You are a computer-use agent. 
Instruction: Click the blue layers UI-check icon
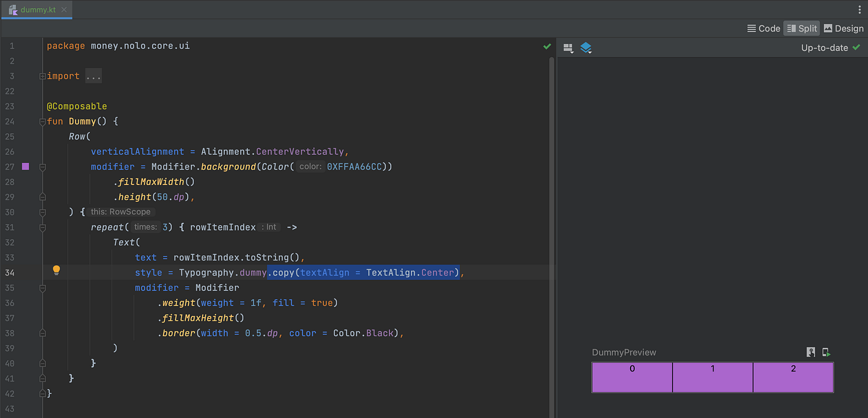(585, 46)
